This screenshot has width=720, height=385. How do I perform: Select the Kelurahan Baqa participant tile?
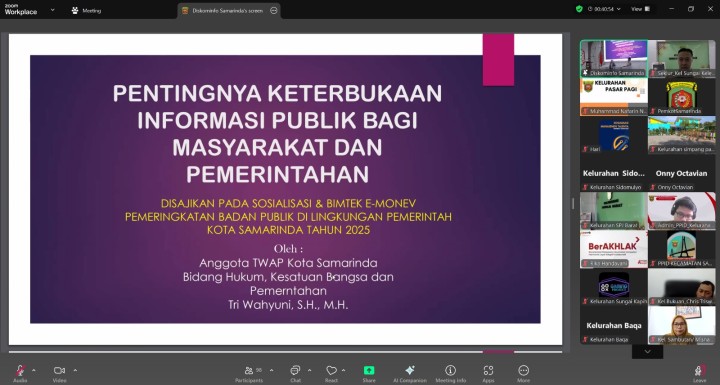[x=614, y=325]
